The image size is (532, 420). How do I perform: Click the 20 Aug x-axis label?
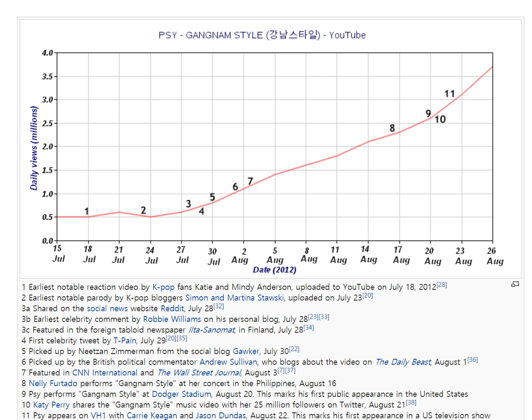[x=432, y=256]
